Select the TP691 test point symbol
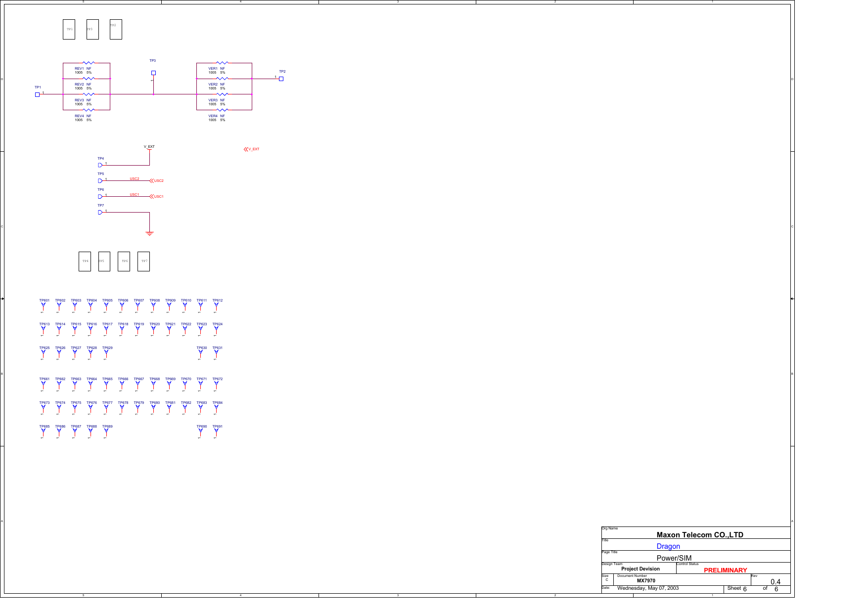The width and height of the screenshot is (868, 613). pyautogui.click(x=217, y=431)
